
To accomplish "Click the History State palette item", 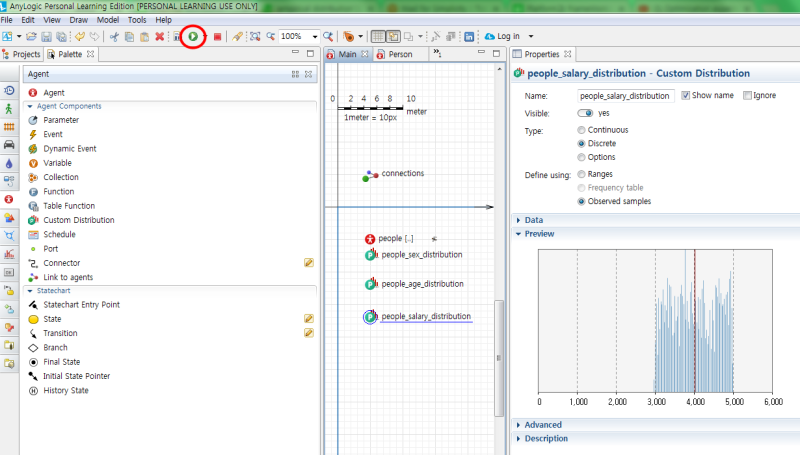I will click(59, 391).
